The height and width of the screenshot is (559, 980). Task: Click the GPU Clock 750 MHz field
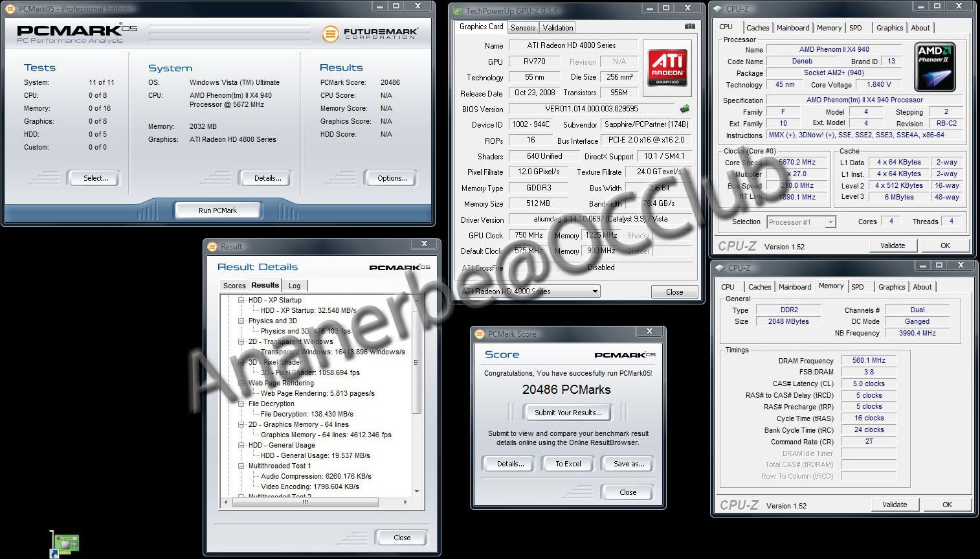[529, 235]
